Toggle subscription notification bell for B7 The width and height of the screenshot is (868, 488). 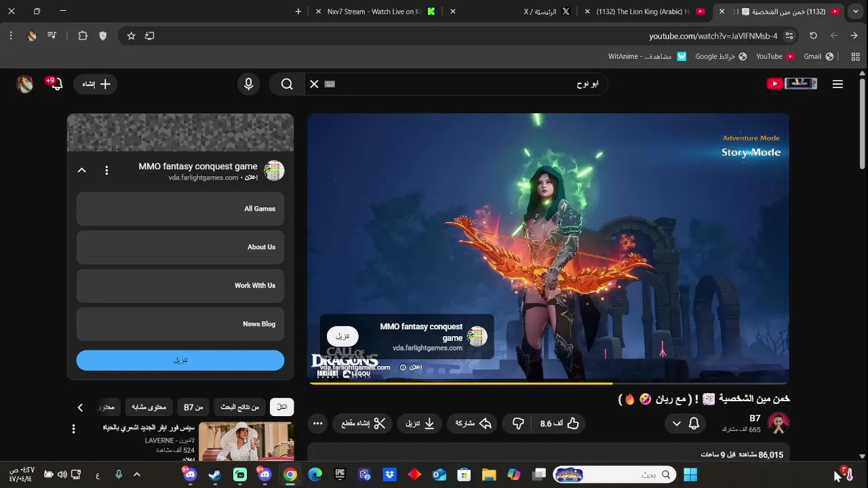(x=694, y=424)
